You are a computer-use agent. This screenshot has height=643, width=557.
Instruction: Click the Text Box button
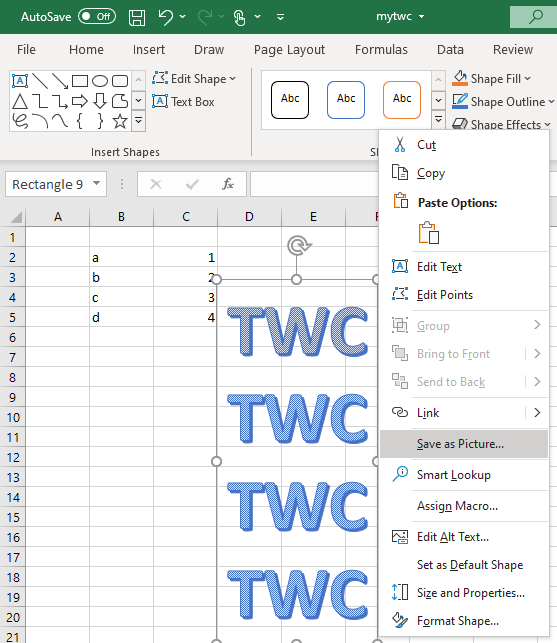[x=183, y=101]
